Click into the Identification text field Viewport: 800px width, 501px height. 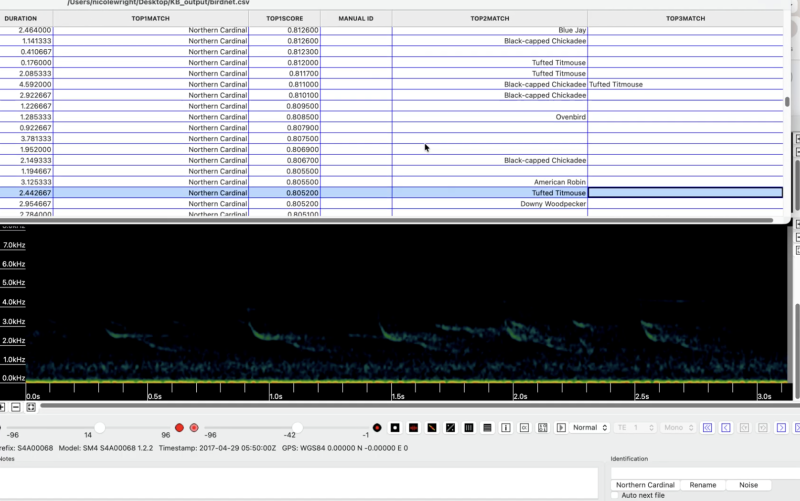[705, 473]
